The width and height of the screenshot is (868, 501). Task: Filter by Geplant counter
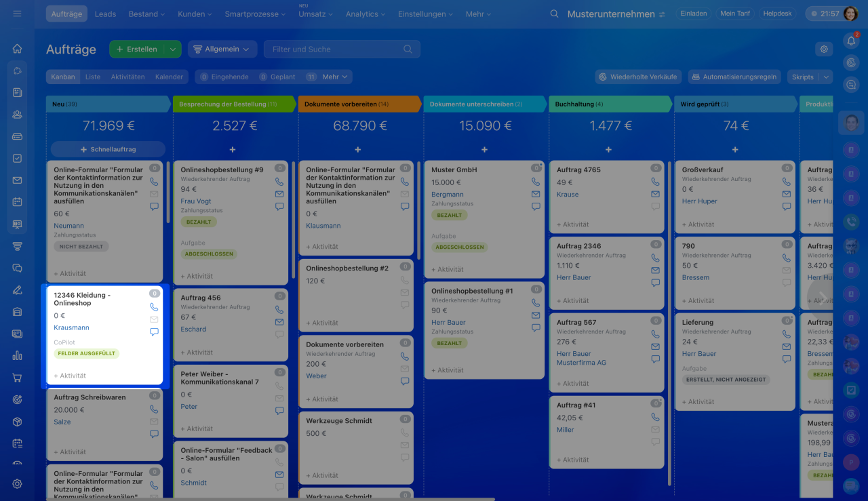point(277,77)
